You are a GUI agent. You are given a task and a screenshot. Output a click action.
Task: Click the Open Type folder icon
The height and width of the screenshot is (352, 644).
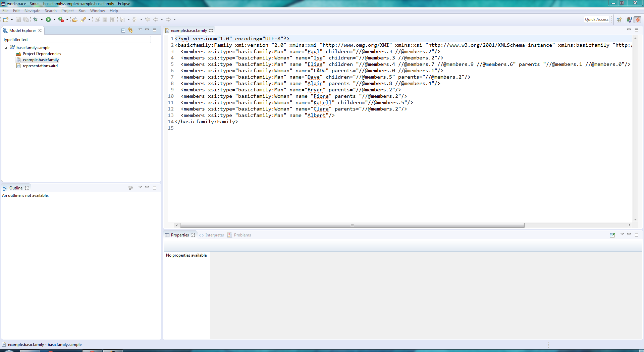click(x=75, y=19)
